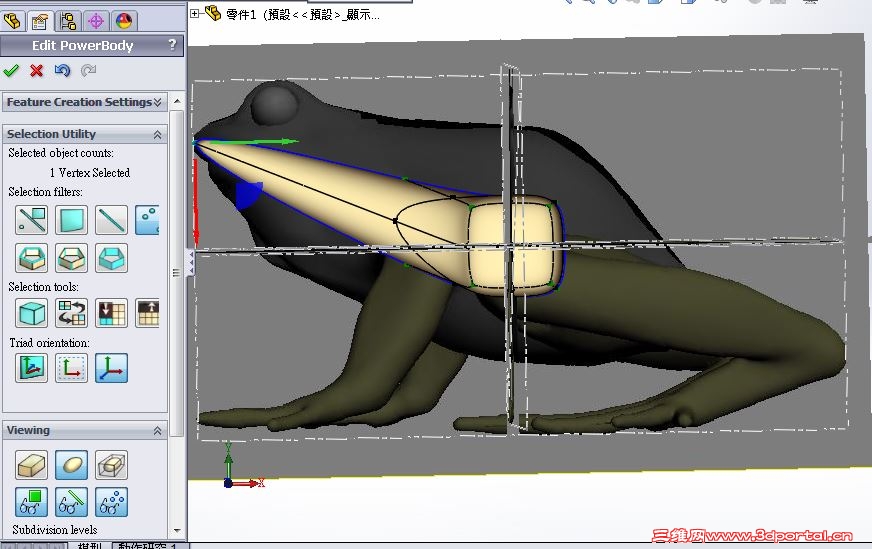
Task: Set triad orientation to face-aligned plane icon
Action: click(x=32, y=368)
